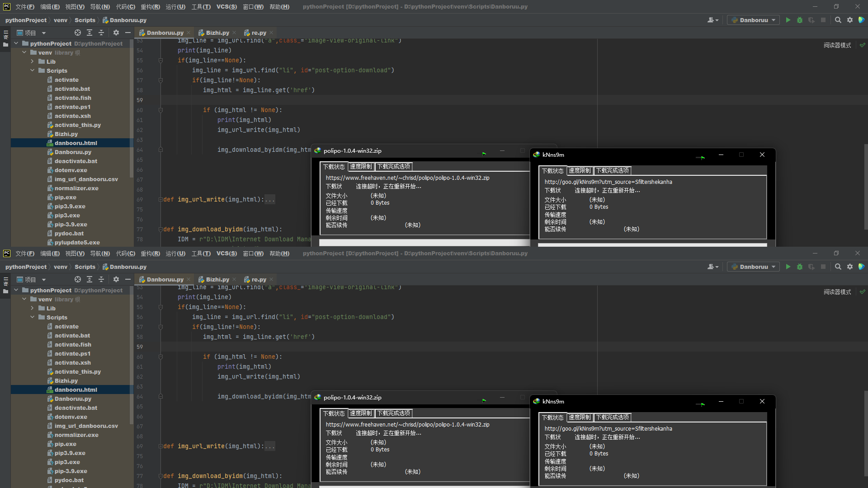
Task: Switch to Bizhi.py editor tab in upper window
Action: tap(217, 33)
